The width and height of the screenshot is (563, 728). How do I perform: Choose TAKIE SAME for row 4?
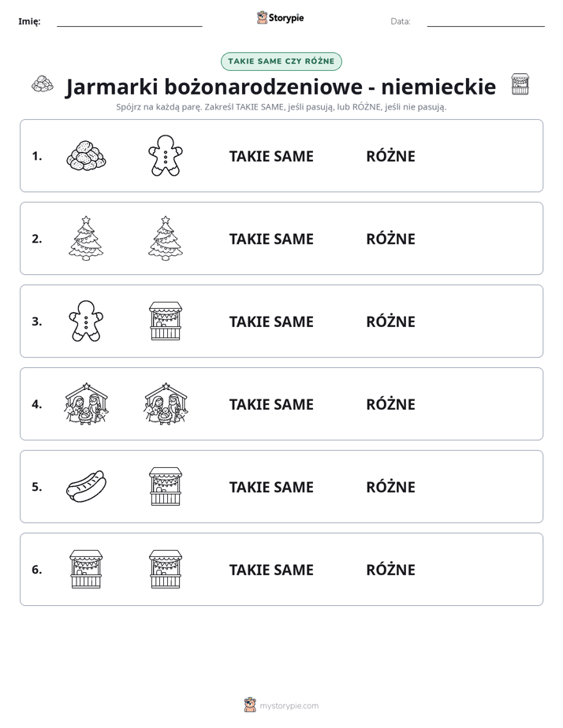point(271,404)
